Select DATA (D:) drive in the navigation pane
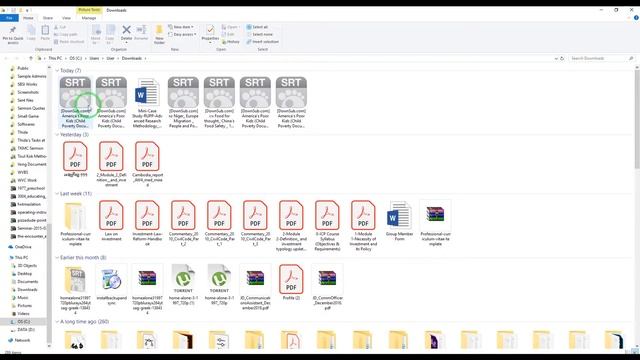Viewport: 640px width, 360px height. (26, 329)
